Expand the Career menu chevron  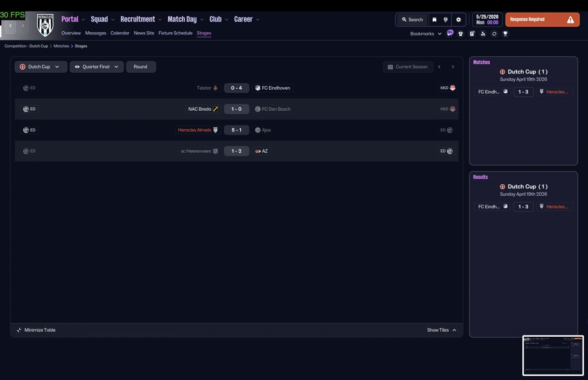[x=258, y=20]
